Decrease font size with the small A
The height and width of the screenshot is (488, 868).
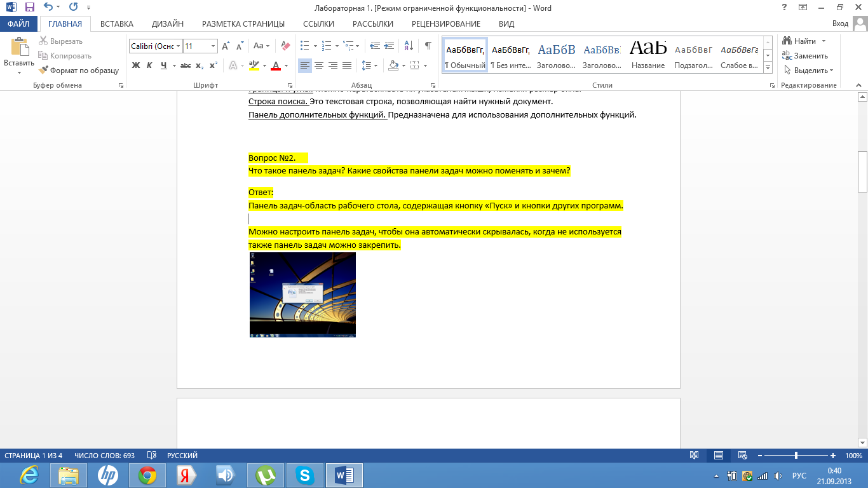[240, 46]
